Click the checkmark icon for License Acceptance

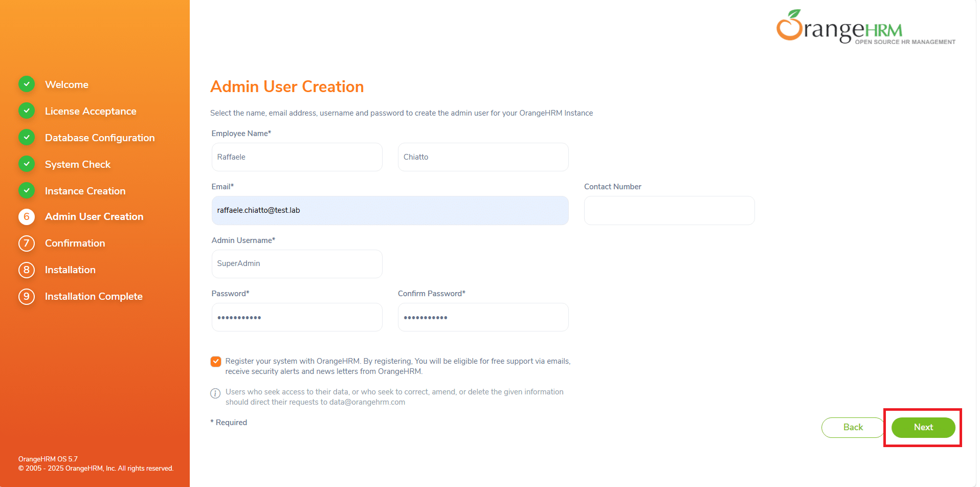[x=27, y=111]
